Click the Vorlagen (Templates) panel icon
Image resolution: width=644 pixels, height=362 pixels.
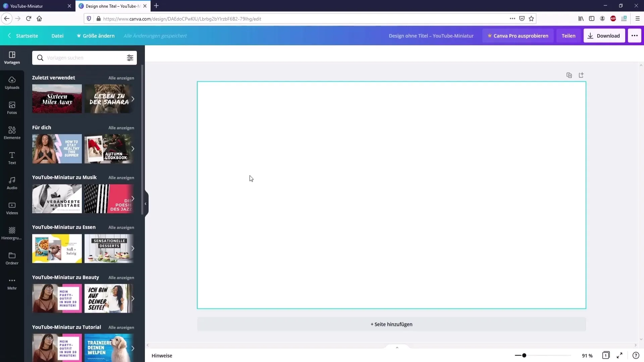click(12, 57)
